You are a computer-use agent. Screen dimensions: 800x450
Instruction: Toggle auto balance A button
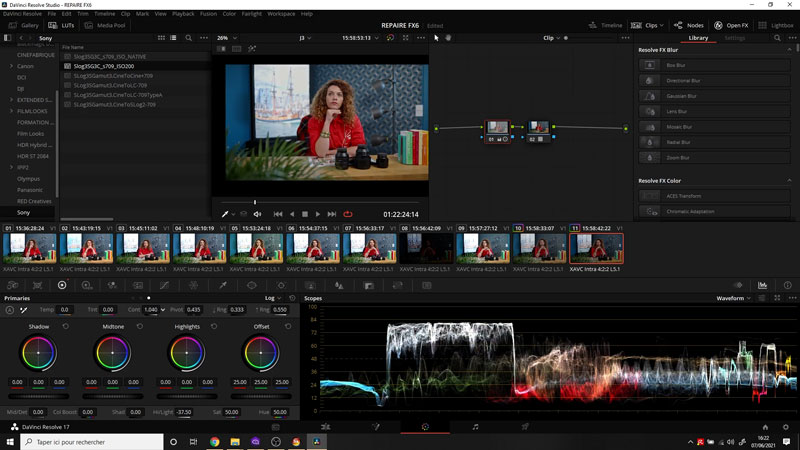[x=10, y=310]
